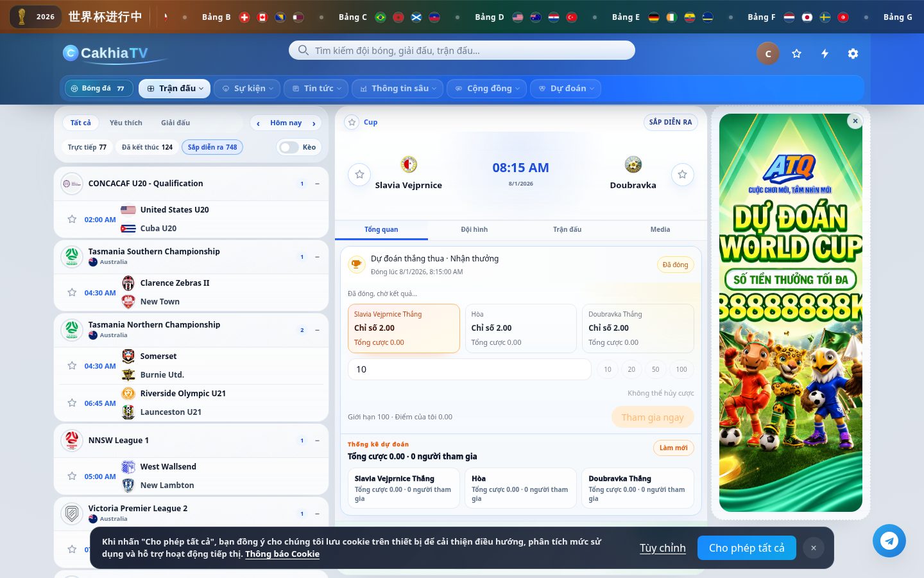Close the ATQ World Cup advertisement
The image size is (924, 578).
pos(855,121)
